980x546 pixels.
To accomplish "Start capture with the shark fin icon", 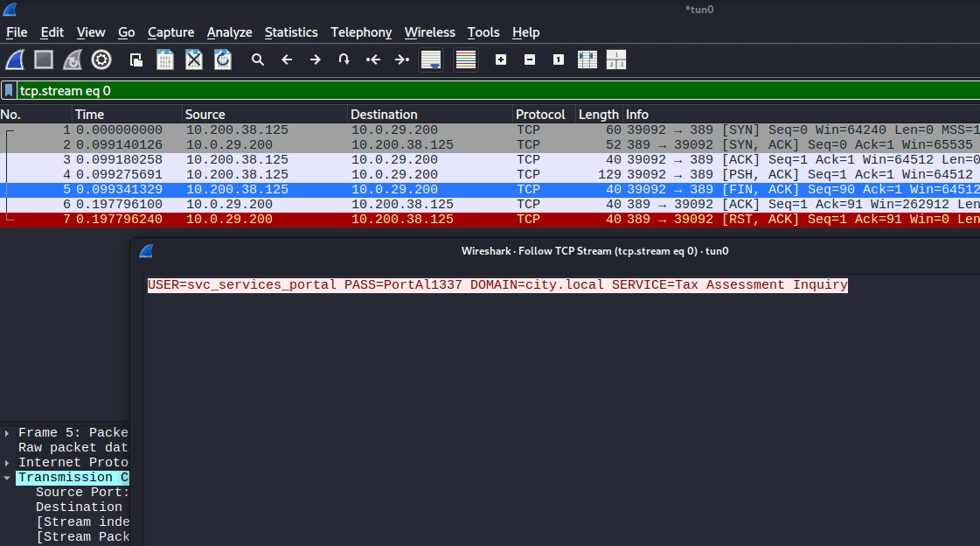I will [15, 59].
